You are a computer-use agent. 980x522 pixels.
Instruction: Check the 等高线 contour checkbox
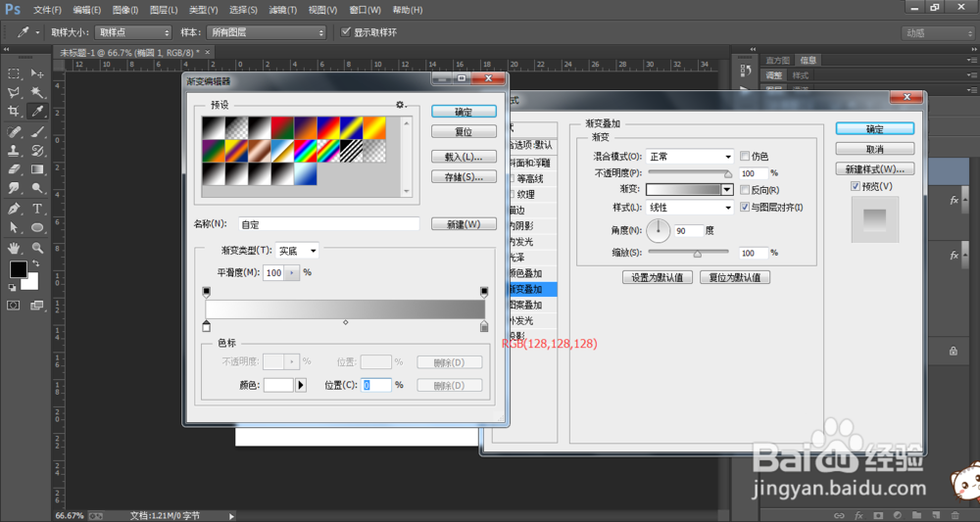[x=512, y=178]
